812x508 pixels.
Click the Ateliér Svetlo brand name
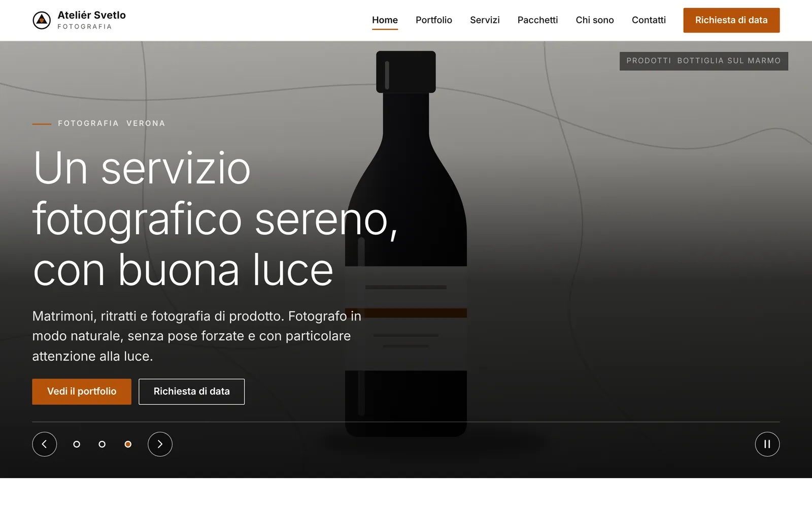pos(91,15)
